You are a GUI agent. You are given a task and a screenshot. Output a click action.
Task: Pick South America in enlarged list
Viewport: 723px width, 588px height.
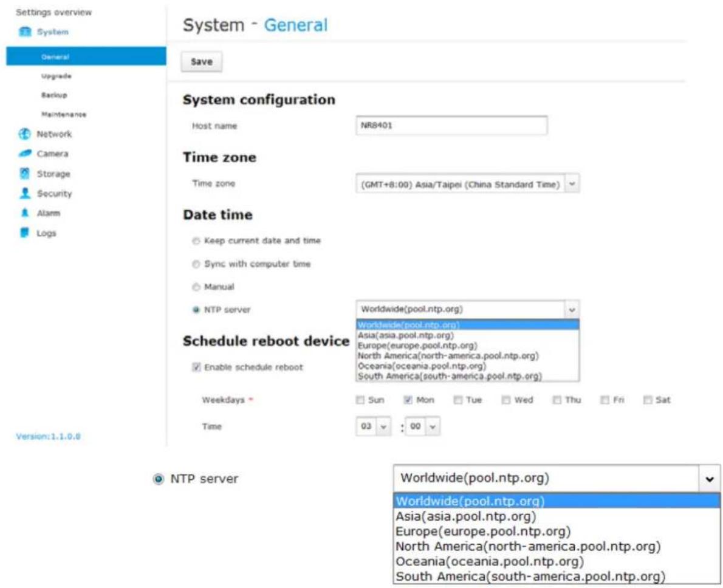coord(557,576)
